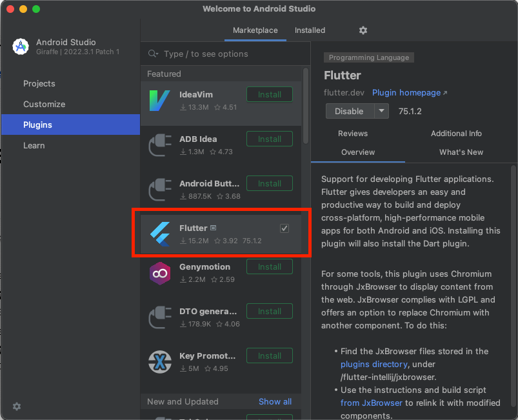
Task: Click the Genymotion plugin name
Action: [x=204, y=266]
